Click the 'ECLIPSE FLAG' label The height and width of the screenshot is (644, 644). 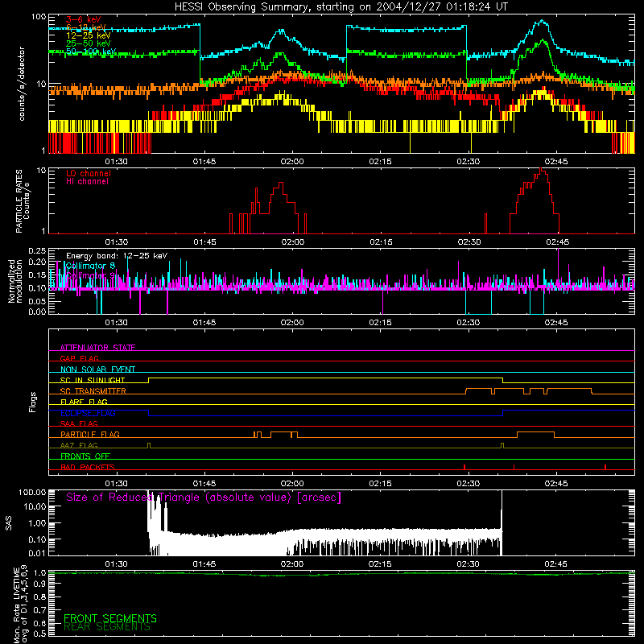coord(88,413)
